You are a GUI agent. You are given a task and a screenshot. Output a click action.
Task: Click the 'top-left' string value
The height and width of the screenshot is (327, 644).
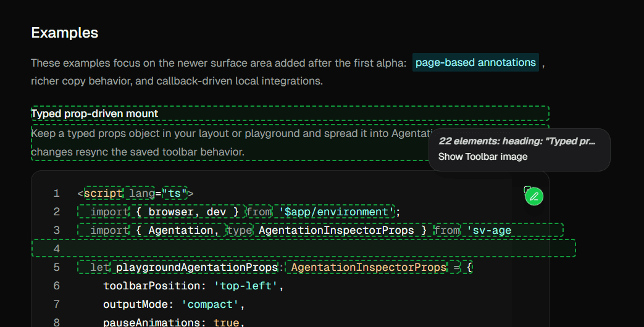click(x=246, y=286)
